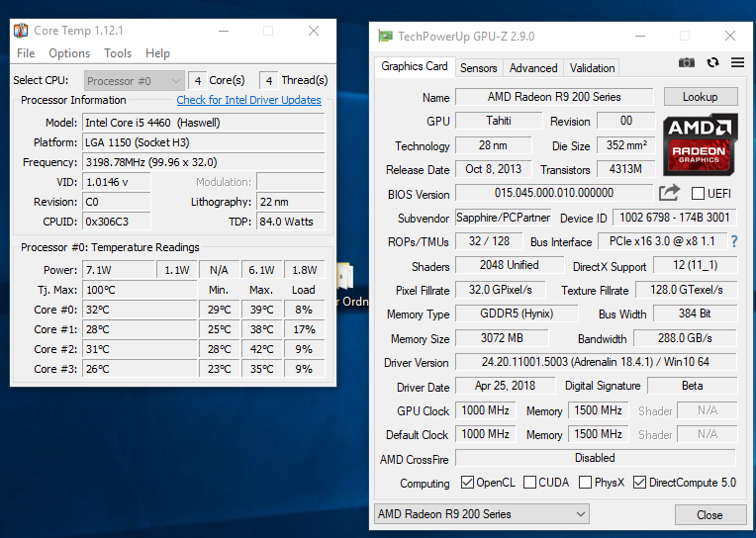756x538 pixels.
Task: Switch to the Advanced tab
Action: pyautogui.click(x=533, y=68)
